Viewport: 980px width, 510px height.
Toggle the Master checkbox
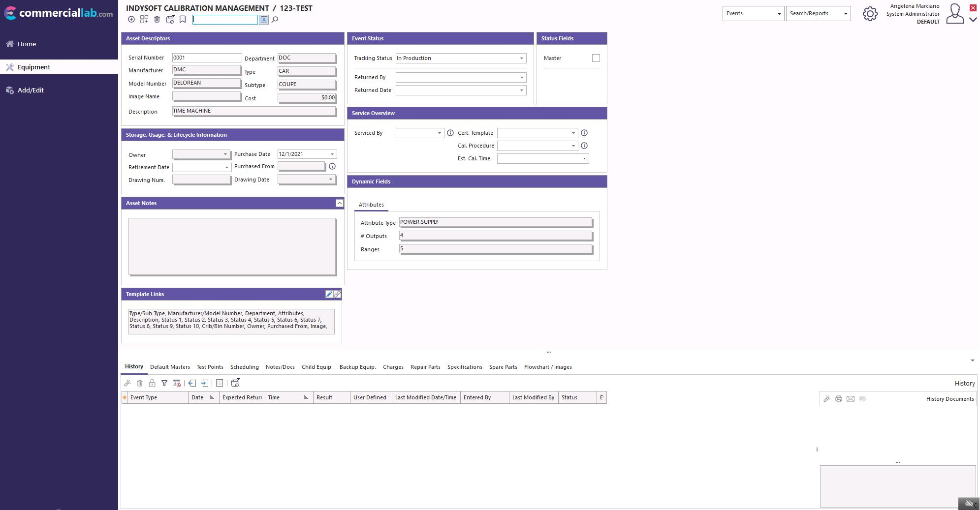click(596, 58)
